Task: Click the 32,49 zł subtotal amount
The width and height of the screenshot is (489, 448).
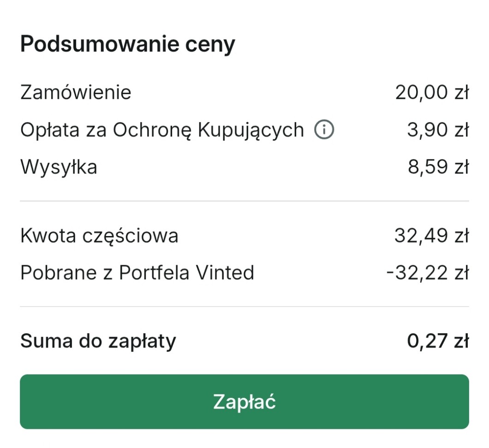Action: coord(432,236)
